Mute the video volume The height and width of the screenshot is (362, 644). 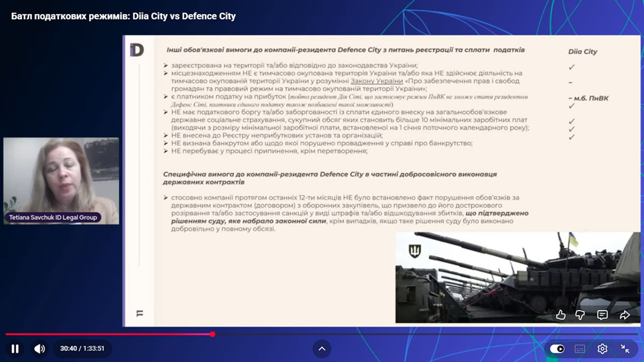(40, 349)
